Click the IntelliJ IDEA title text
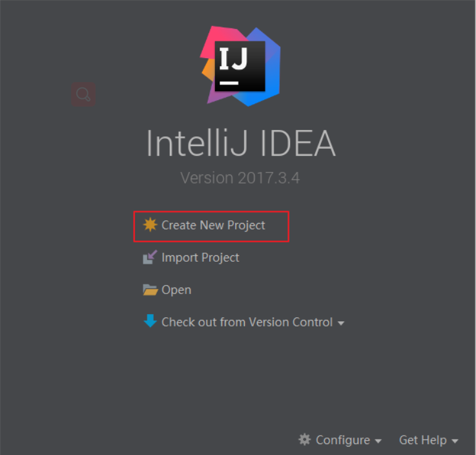 point(241,143)
